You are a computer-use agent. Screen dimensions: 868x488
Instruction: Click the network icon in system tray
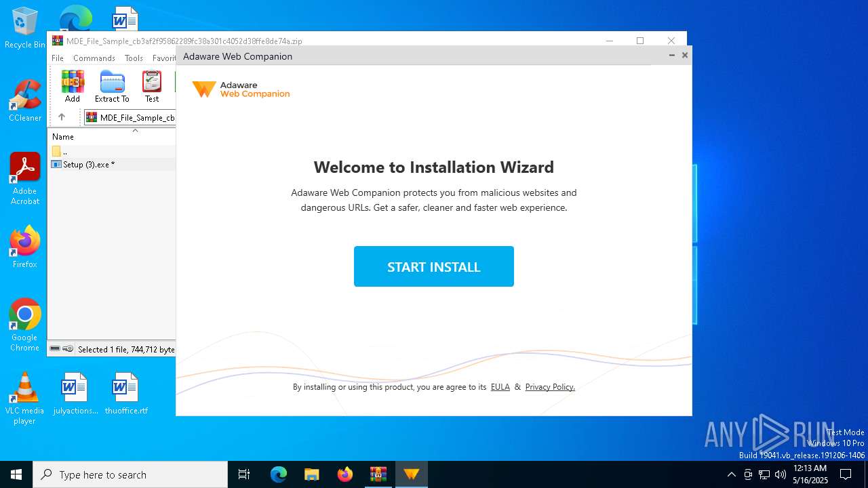tap(764, 474)
